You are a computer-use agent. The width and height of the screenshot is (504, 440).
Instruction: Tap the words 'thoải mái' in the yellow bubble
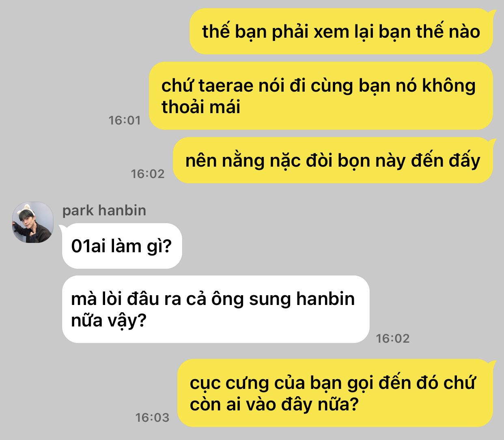[201, 107]
